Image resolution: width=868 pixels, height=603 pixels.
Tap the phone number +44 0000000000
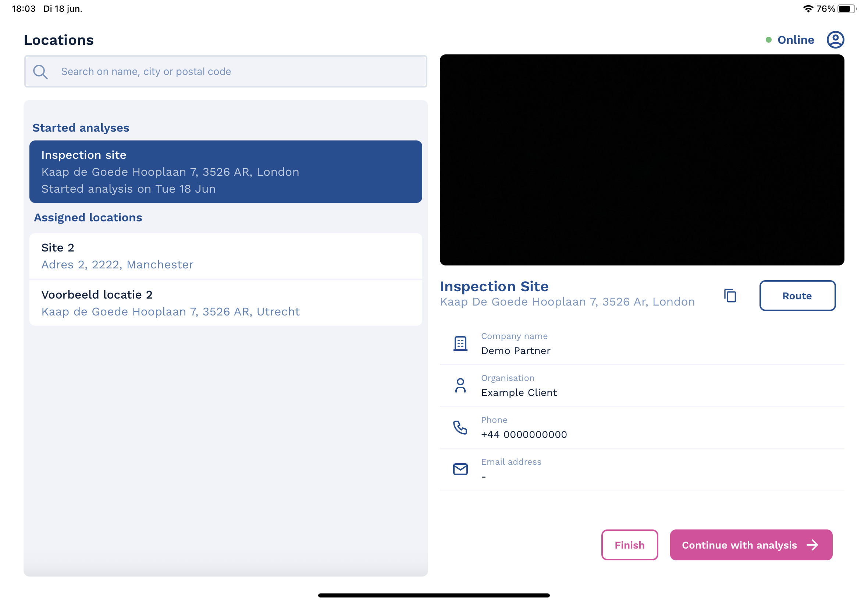coord(524,435)
